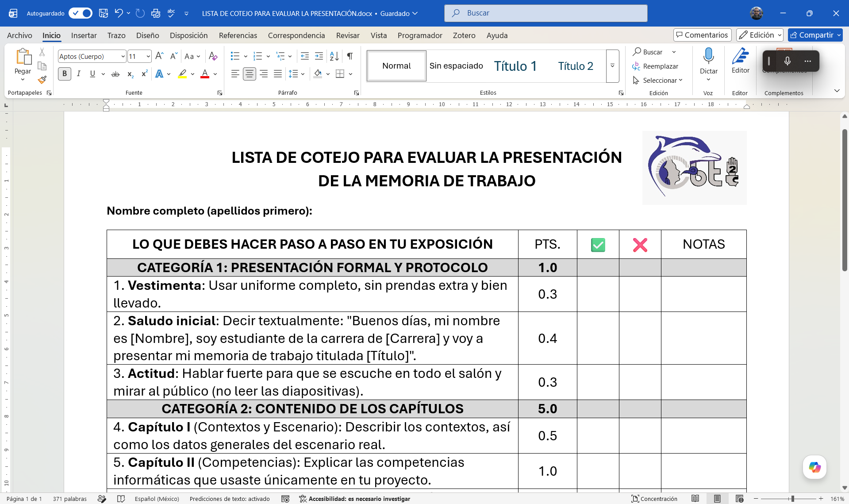Viewport: 849px width, 504px height.
Task: Click microphone in floating dictation toolbar
Action: coord(788,61)
